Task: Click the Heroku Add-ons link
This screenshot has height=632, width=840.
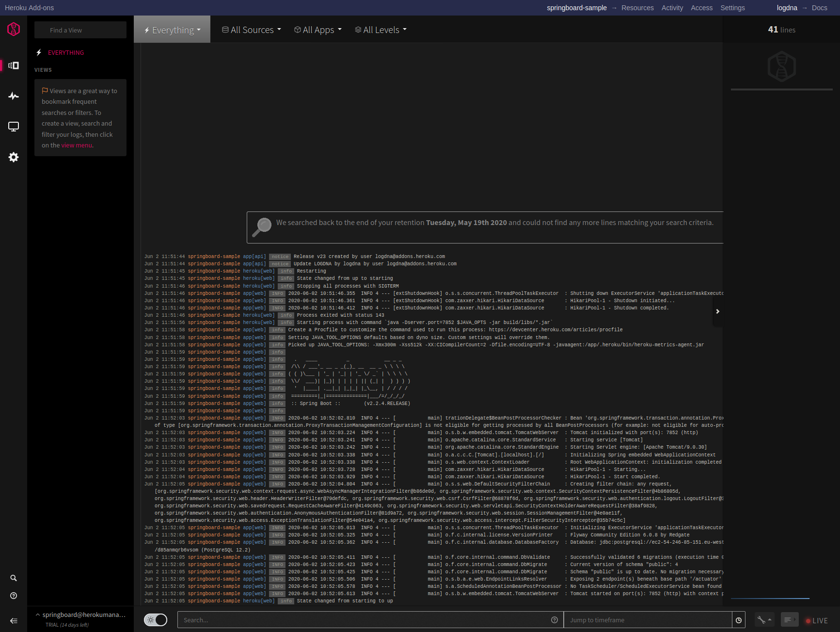Action: pyautogui.click(x=29, y=8)
